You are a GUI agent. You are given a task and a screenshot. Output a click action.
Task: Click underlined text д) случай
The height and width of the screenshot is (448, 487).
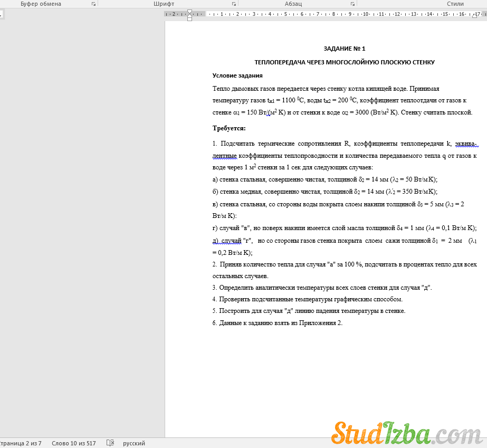227,241
